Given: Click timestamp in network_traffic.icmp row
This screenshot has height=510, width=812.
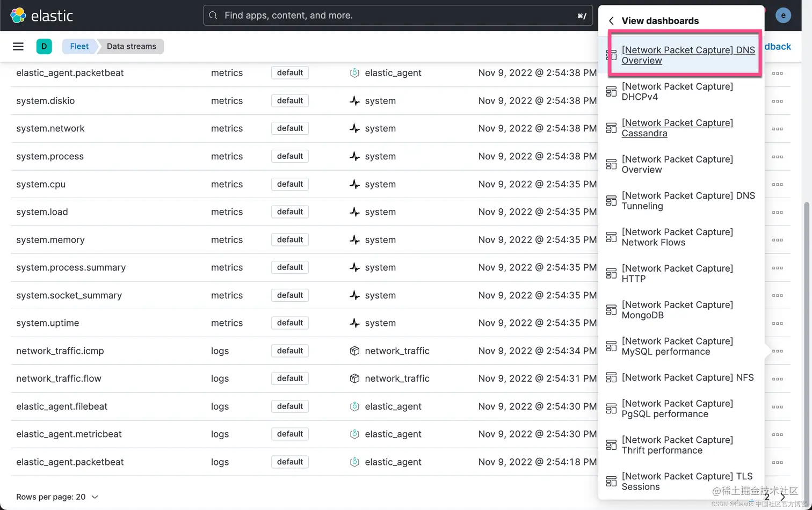Looking at the screenshot, I should coord(538,351).
